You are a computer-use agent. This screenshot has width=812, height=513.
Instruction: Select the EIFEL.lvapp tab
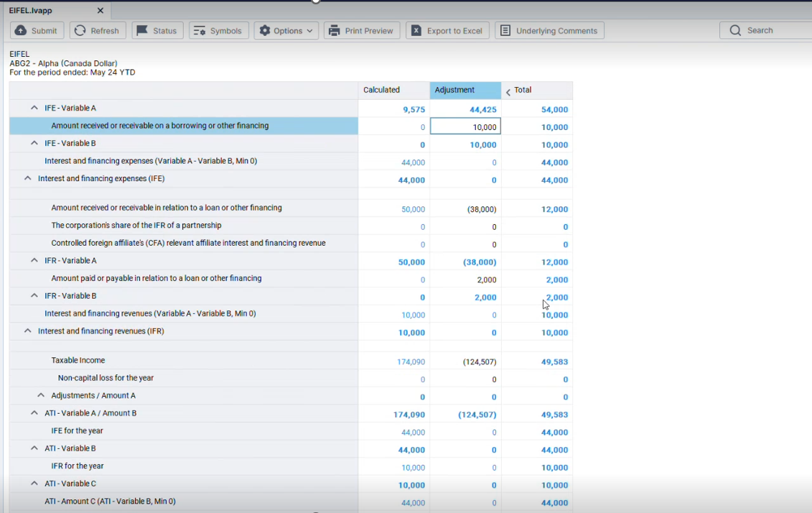pyautogui.click(x=31, y=11)
